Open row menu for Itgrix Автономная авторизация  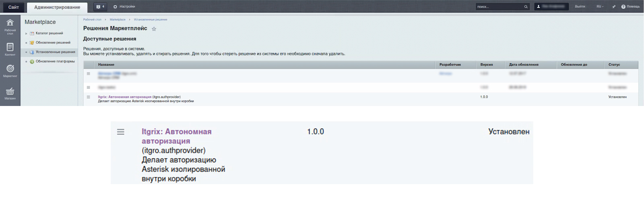coord(89,97)
